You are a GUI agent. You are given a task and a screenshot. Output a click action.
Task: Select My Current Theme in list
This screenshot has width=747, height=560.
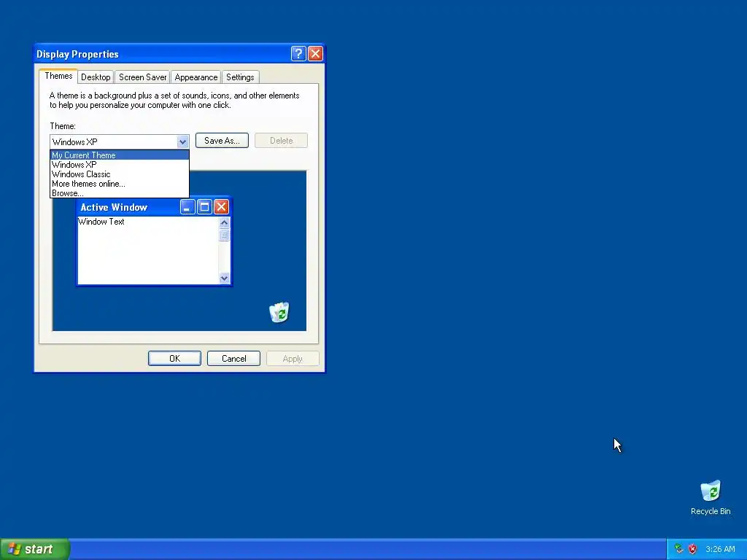coord(120,155)
